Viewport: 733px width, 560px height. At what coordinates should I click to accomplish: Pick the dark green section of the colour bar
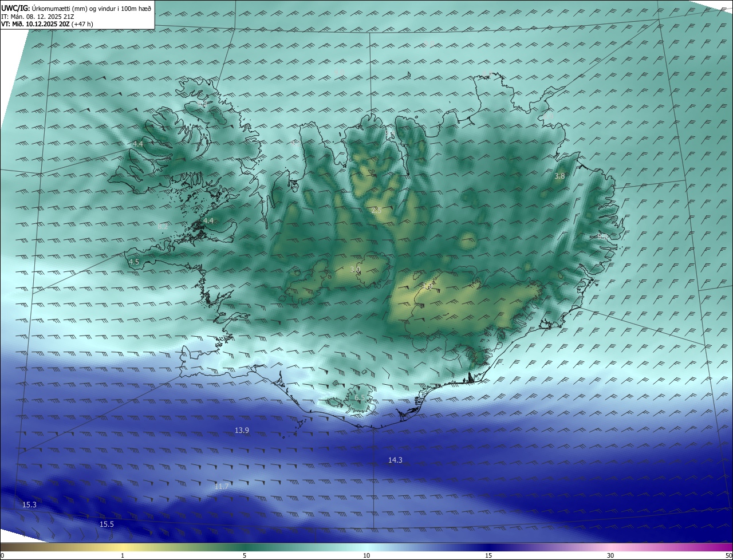[245, 547]
